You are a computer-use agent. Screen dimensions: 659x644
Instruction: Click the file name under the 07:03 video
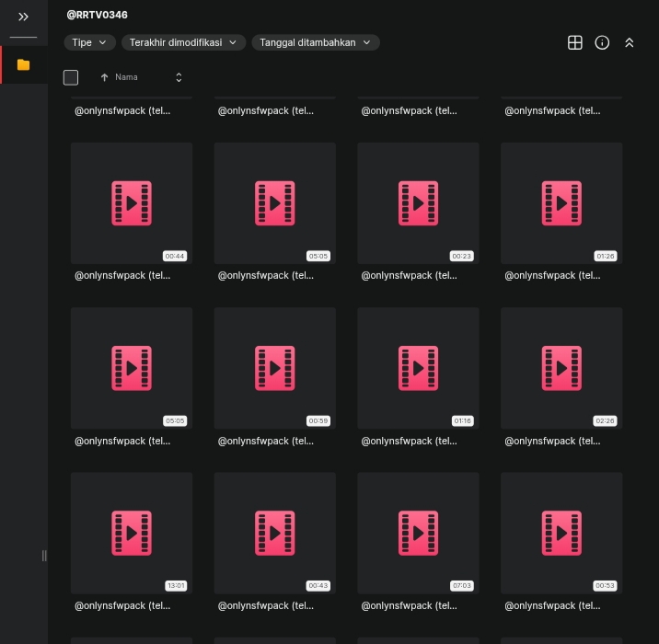pos(409,605)
